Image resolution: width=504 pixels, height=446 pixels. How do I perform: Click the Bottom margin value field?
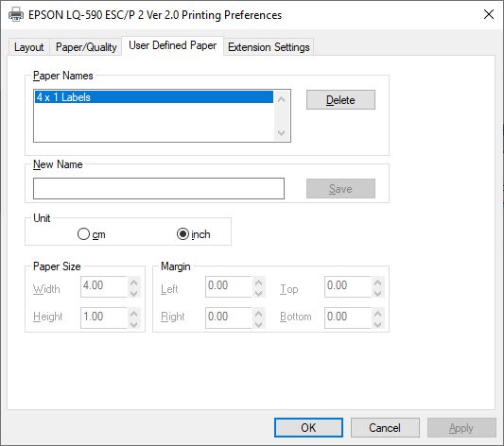pos(348,317)
